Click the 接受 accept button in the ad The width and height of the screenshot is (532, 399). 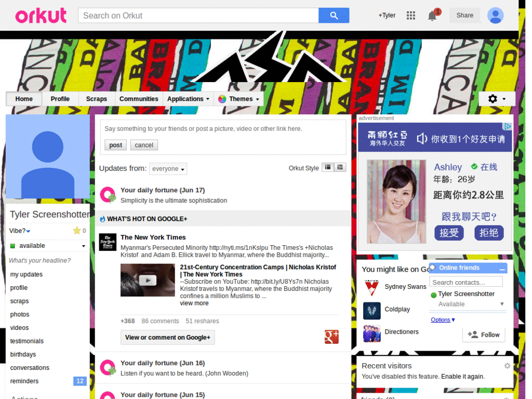[x=449, y=233]
